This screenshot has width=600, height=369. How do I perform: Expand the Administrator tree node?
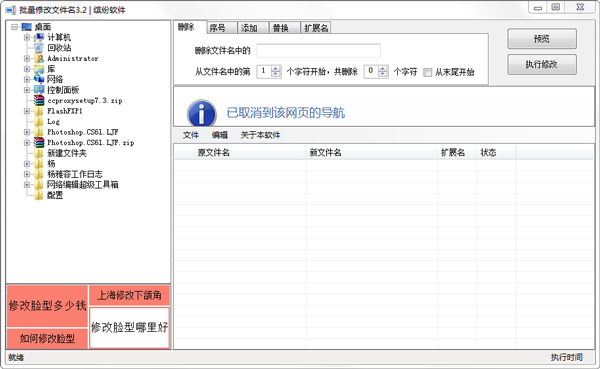pyautogui.click(x=27, y=59)
